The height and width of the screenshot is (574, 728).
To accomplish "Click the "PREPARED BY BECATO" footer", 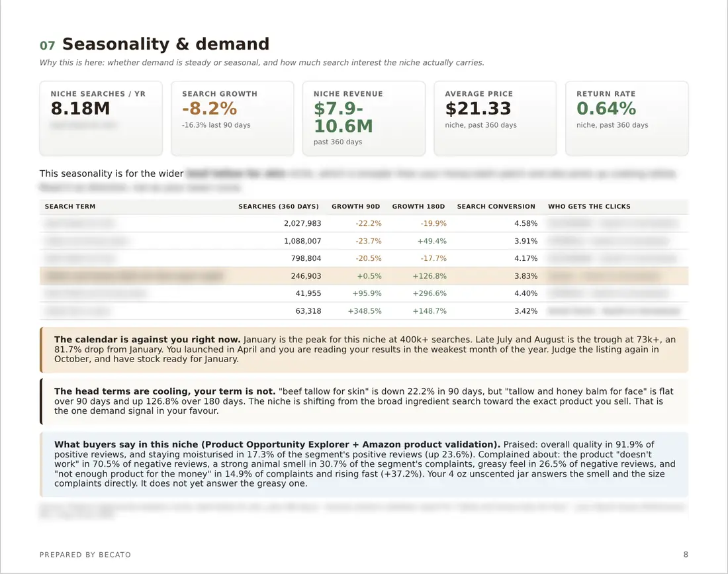I will pyautogui.click(x=85, y=555).
